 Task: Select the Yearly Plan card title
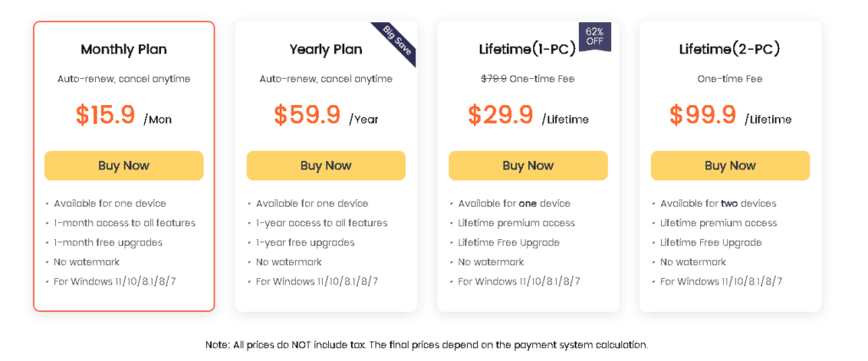tap(325, 49)
